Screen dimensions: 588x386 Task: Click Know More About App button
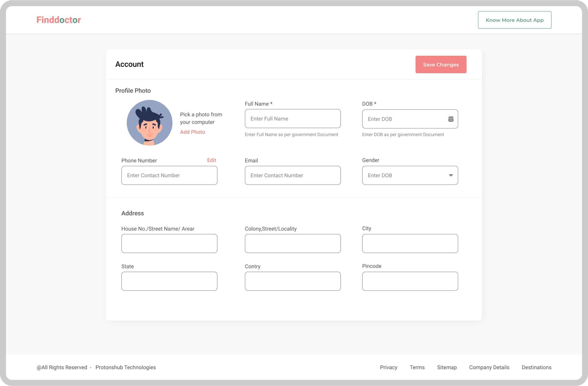click(x=514, y=20)
